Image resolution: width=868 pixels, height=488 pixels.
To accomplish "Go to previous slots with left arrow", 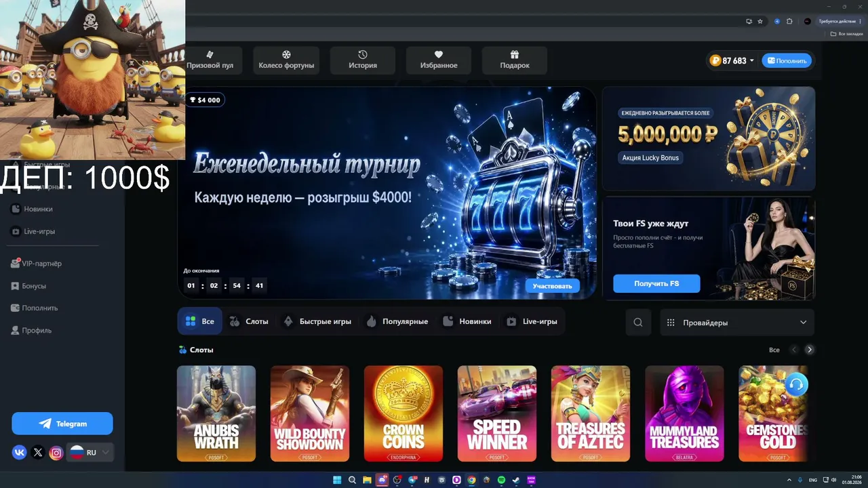I will pyautogui.click(x=794, y=350).
